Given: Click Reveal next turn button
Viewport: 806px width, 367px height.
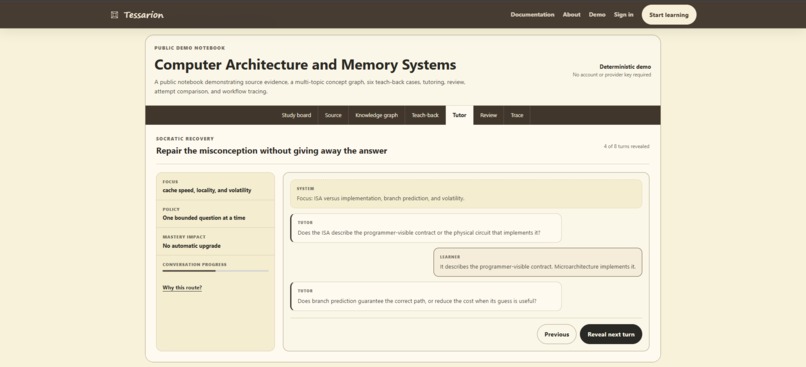Looking at the screenshot, I should (x=611, y=334).
